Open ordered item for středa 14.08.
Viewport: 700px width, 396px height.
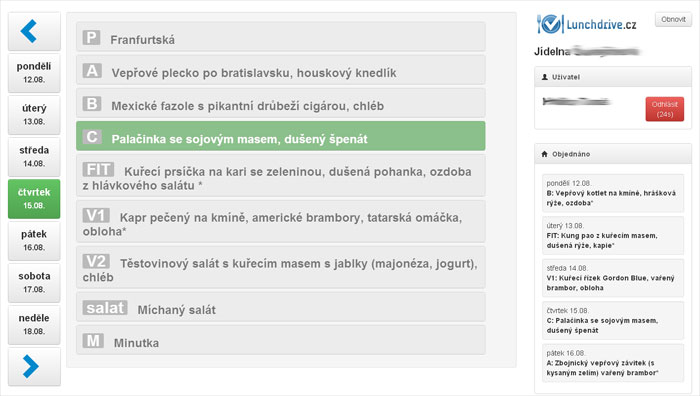click(x=612, y=278)
